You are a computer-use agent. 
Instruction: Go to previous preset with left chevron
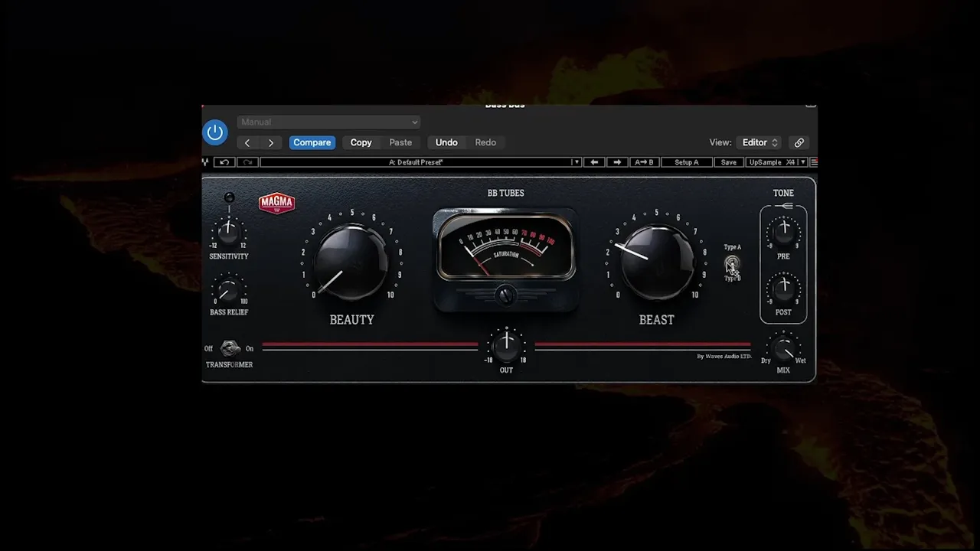click(247, 143)
